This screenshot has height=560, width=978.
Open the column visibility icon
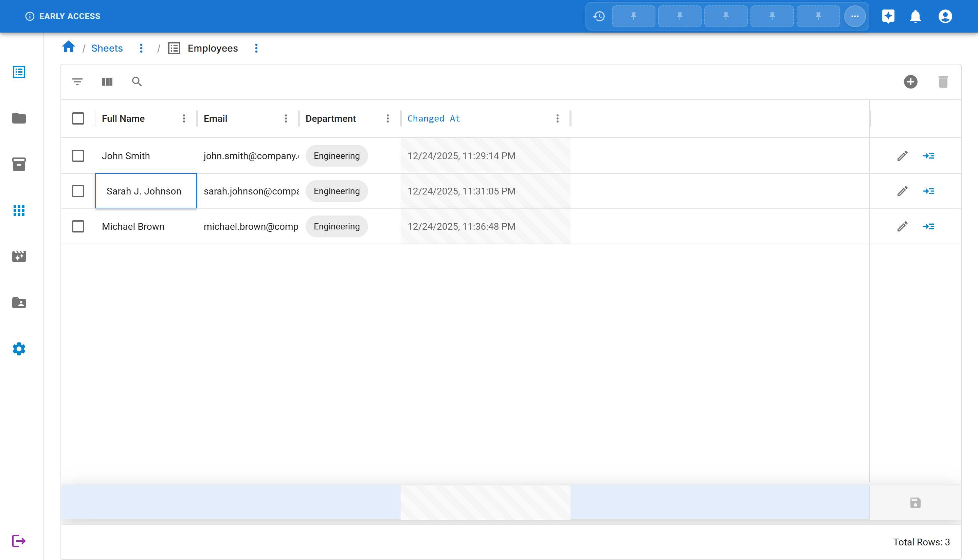coord(107,81)
